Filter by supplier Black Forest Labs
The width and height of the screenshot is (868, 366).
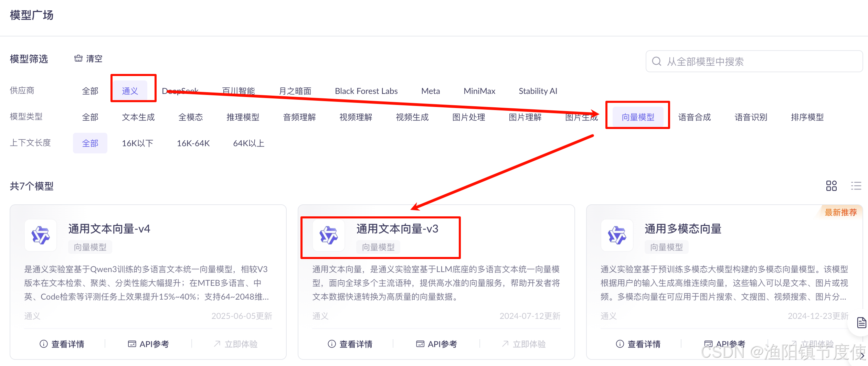(x=366, y=91)
